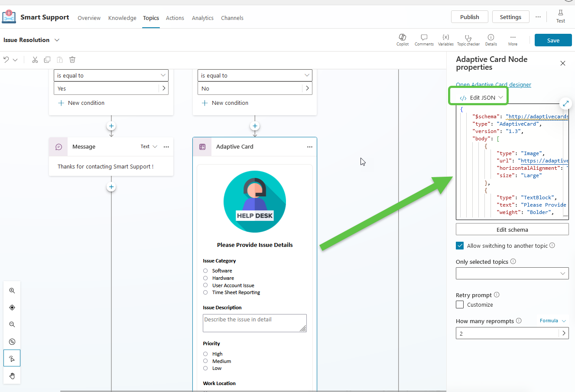Click the Issue Description text field
This screenshot has height=392, width=575.
pos(254,323)
